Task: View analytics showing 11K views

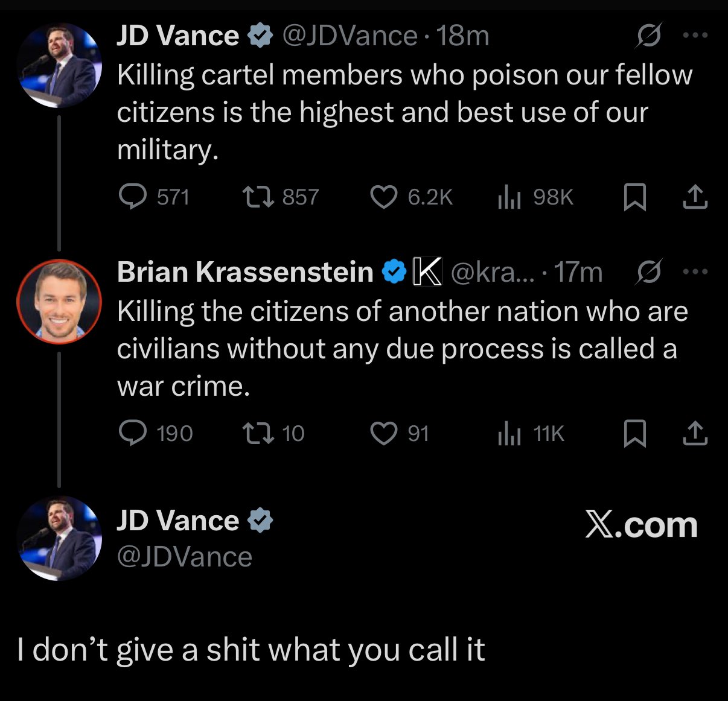Action: click(509, 433)
